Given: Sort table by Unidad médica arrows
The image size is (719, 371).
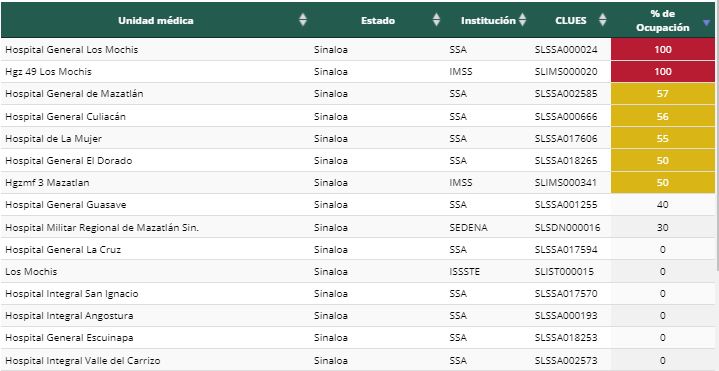Looking at the screenshot, I should [303, 20].
